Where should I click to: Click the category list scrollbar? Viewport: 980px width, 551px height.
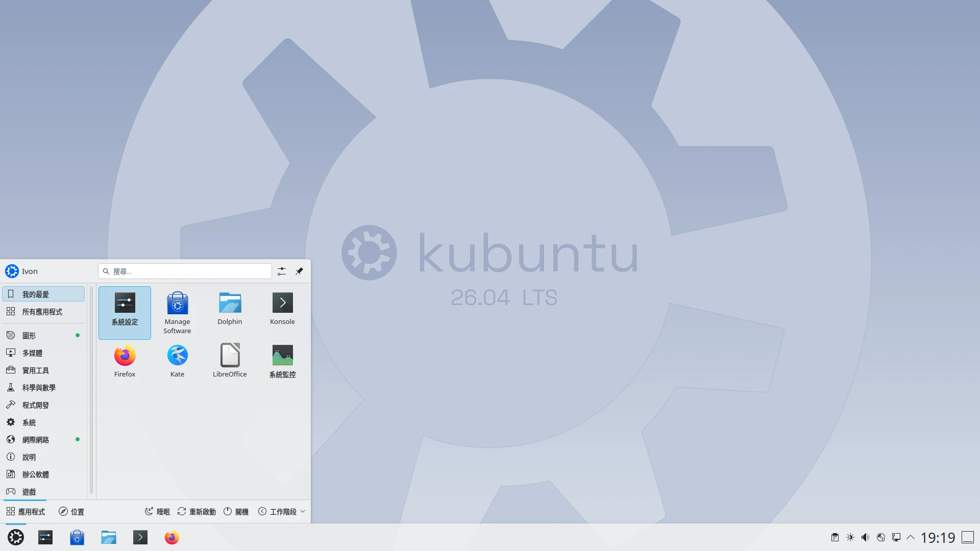(91, 390)
